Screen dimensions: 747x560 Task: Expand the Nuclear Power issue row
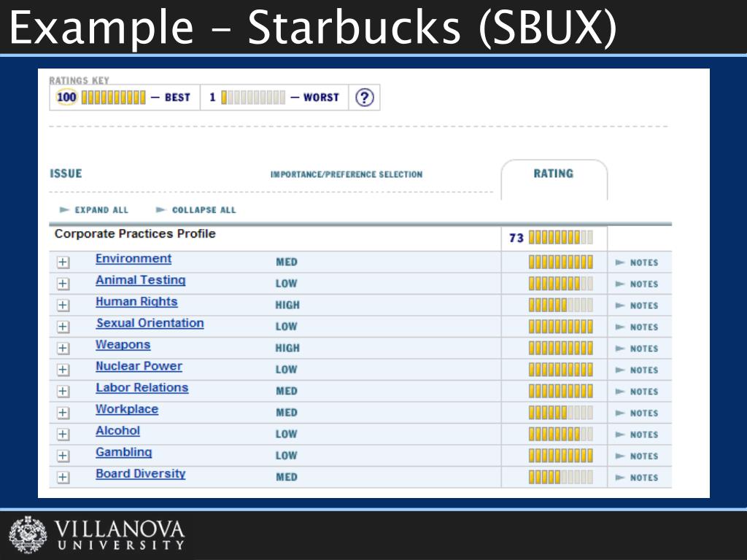(x=63, y=370)
